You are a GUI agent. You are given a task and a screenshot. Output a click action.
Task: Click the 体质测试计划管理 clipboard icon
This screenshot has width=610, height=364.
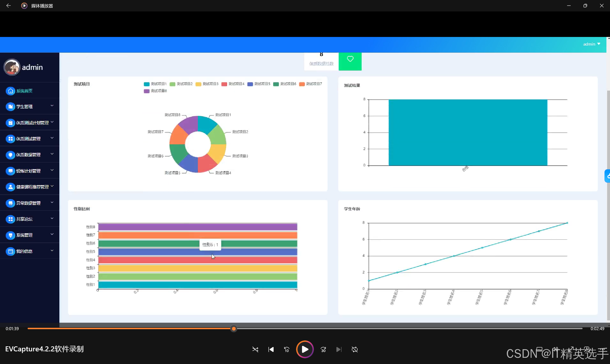coord(10,123)
